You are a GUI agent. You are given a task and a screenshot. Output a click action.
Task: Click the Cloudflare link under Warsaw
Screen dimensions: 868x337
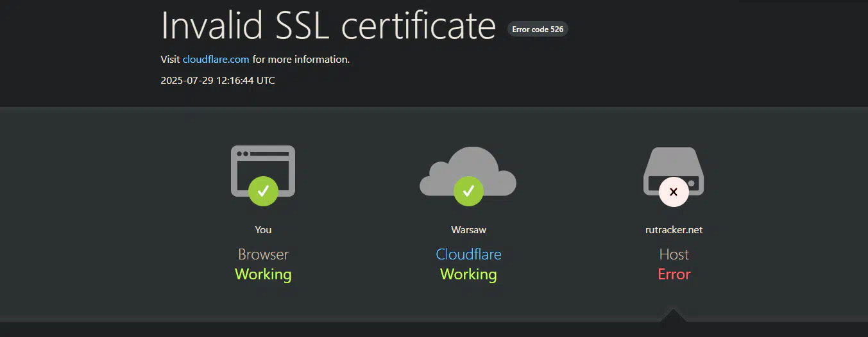[468, 254]
